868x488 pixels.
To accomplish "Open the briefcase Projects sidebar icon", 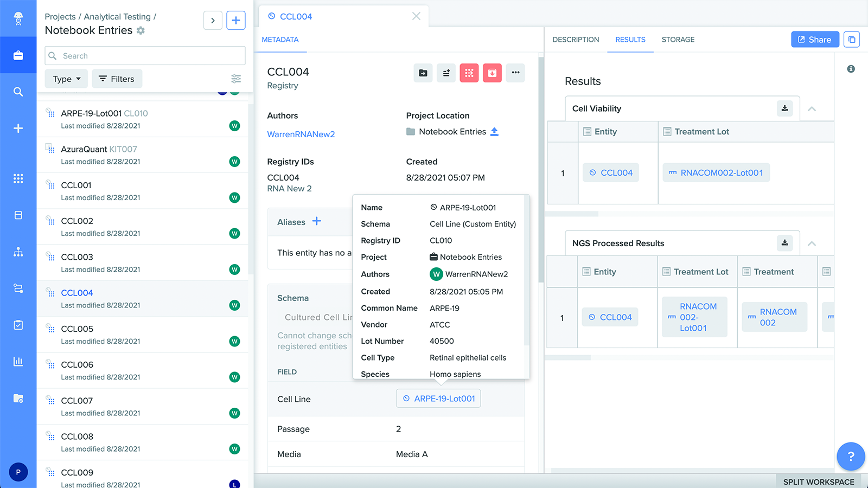I will tap(18, 55).
